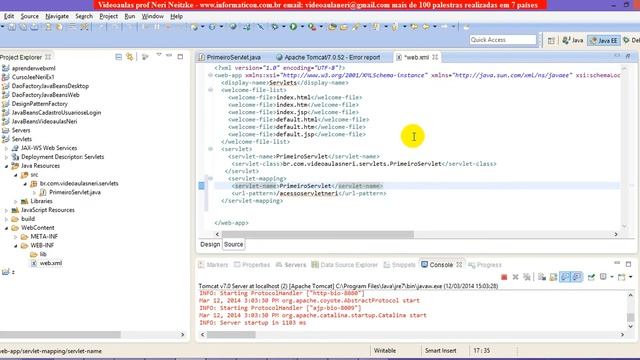The height and width of the screenshot is (360, 640).
Task: Collapse the WEB-INF folder node
Action: click(16, 246)
